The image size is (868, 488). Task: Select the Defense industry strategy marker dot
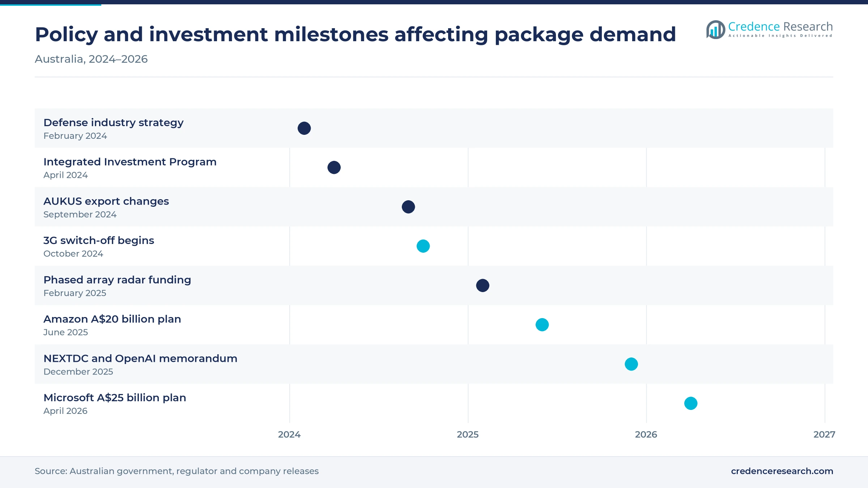tap(304, 128)
